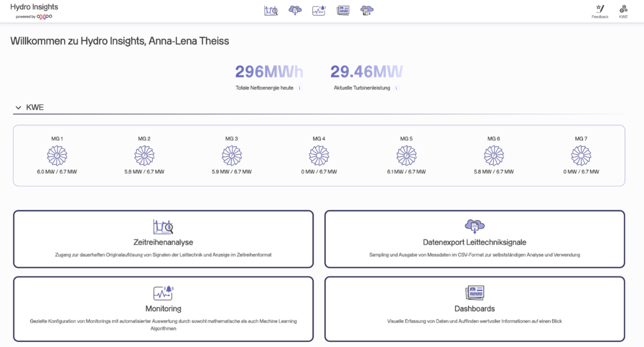Select the MG 1 turbine icon

pyautogui.click(x=57, y=155)
